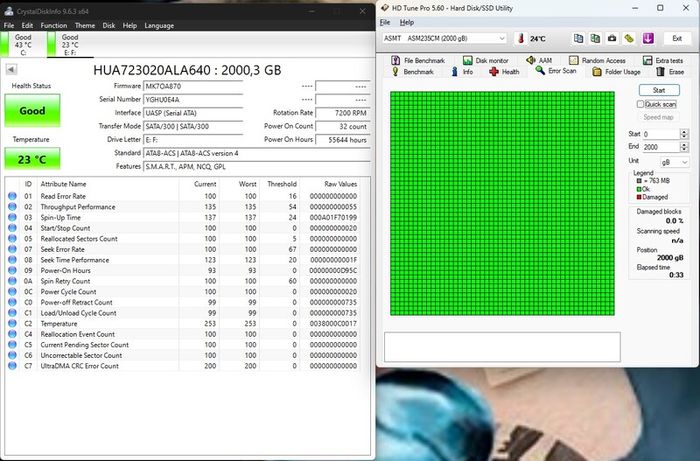Viewport: 700px width, 461px height.
Task: Select the Current Pending Sector Count row
Action: 182,345
